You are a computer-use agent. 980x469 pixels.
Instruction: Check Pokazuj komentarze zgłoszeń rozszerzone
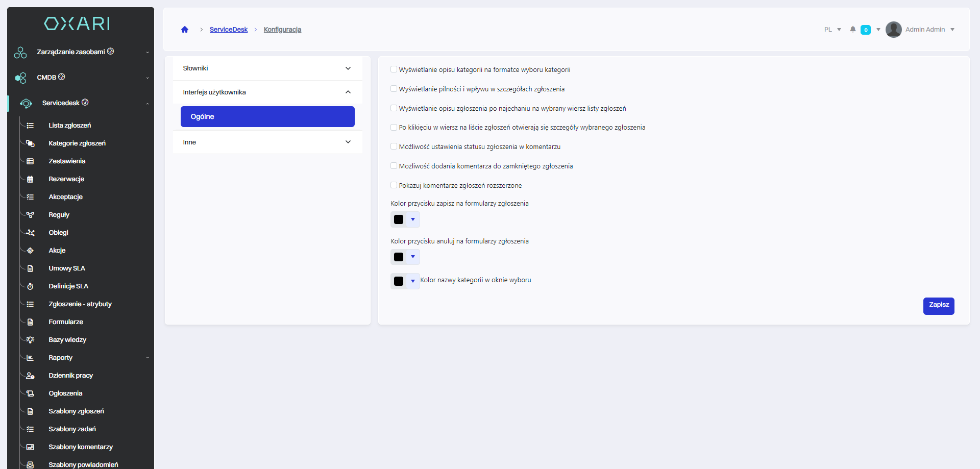coord(394,185)
